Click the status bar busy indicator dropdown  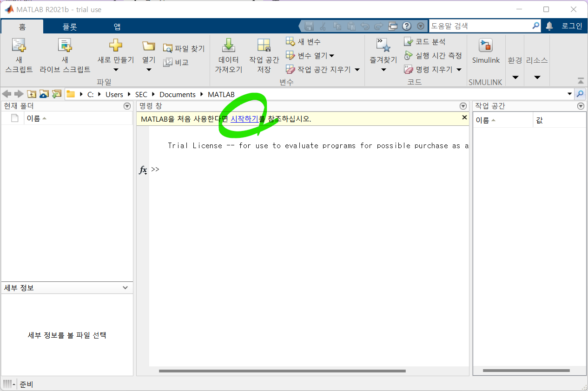click(9, 384)
